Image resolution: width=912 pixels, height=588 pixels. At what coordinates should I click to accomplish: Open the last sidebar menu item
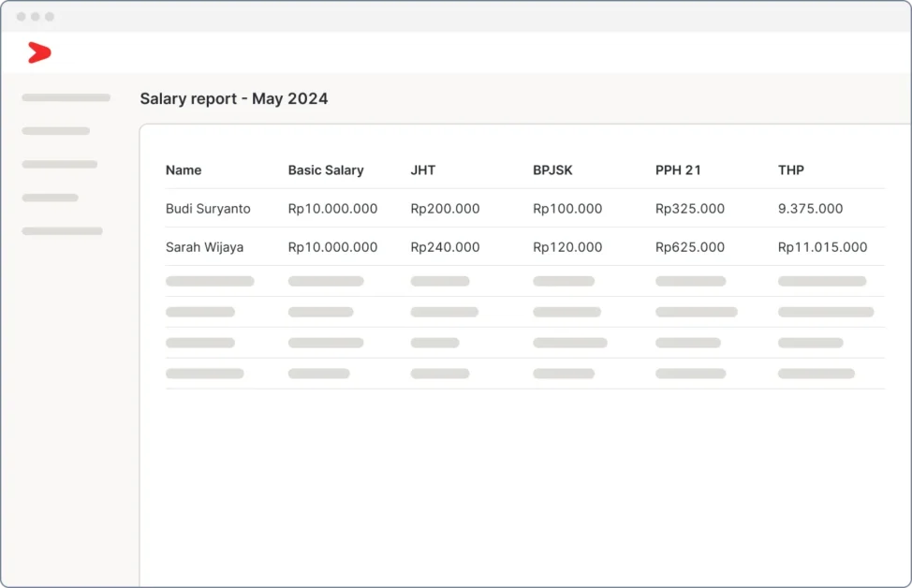coord(62,230)
